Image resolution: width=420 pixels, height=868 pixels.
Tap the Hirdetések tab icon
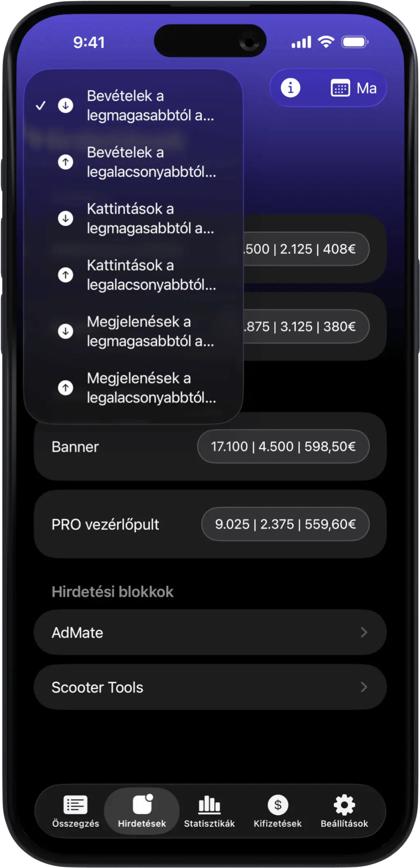click(142, 804)
